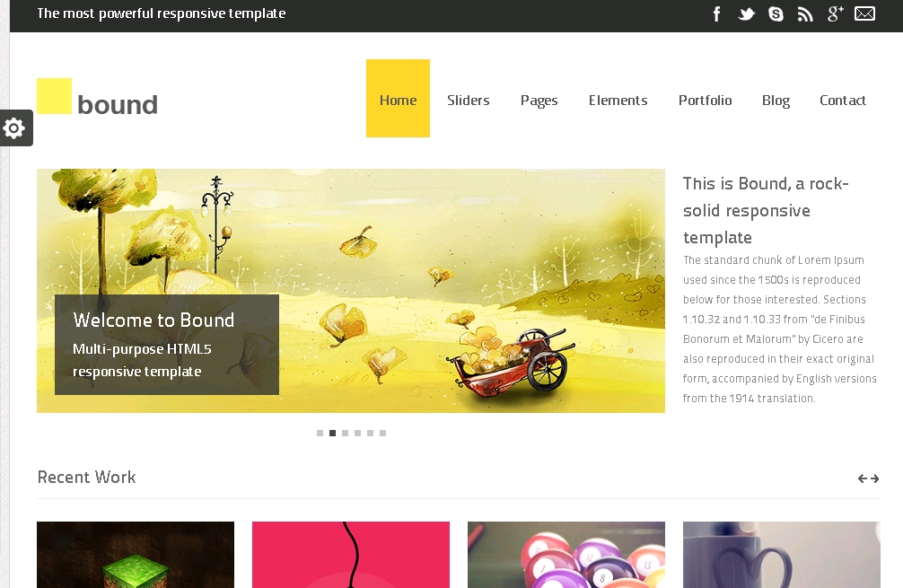The image size is (903, 588).
Task: Select the third slider pagination dot
Action: coord(345,433)
